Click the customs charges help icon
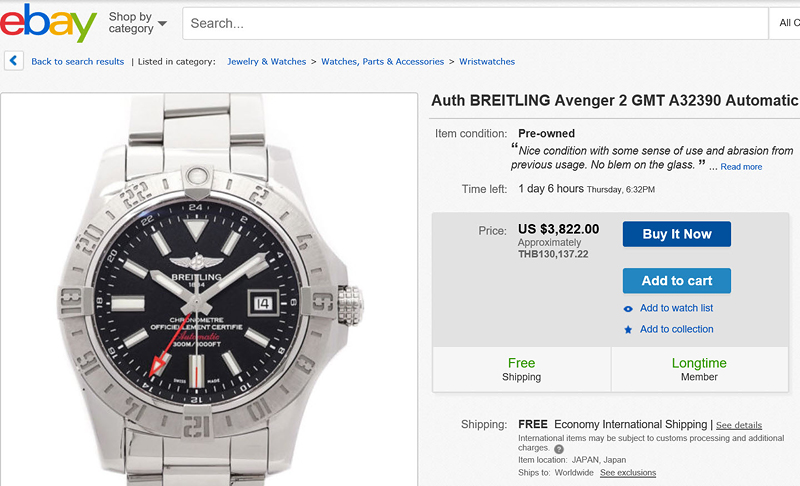Screen dimensions: 800x486 [x=559, y=449]
